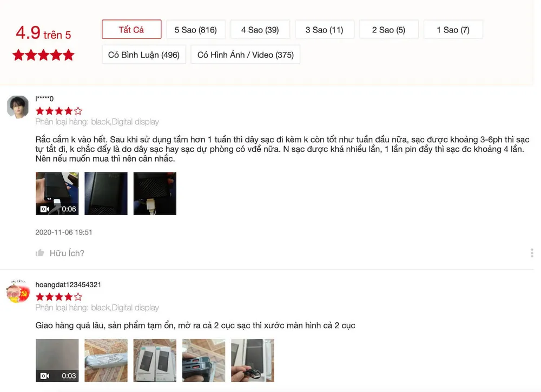Open the three-dot menu on first review
This screenshot has width=541, height=392.
tap(532, 253)
